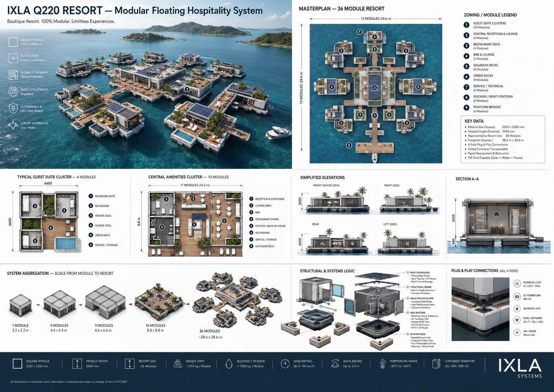Click the Luxury Experience Over Water icon
The width and height of the screenshot is (554, 392).
point(13,125)
